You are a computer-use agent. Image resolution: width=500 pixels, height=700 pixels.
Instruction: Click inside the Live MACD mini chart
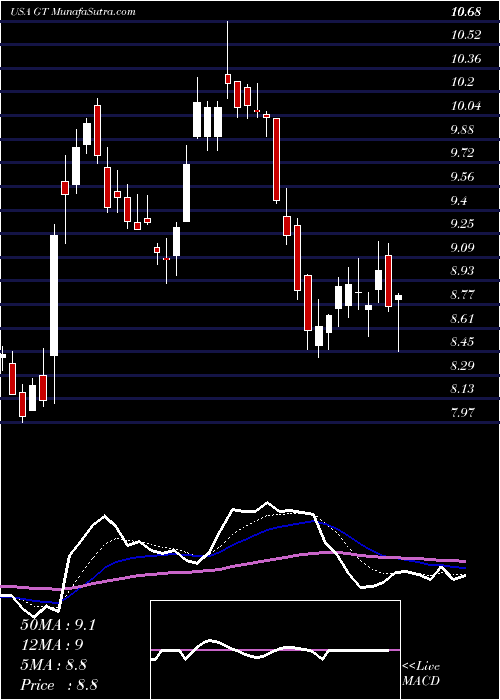[x=275, y=650]
